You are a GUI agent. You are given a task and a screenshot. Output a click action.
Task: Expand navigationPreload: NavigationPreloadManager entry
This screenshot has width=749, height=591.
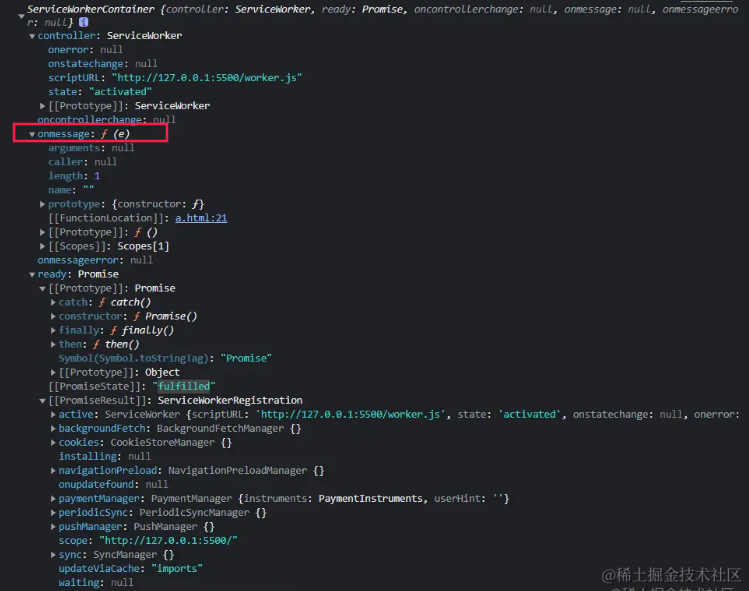(x=53, y=471)
